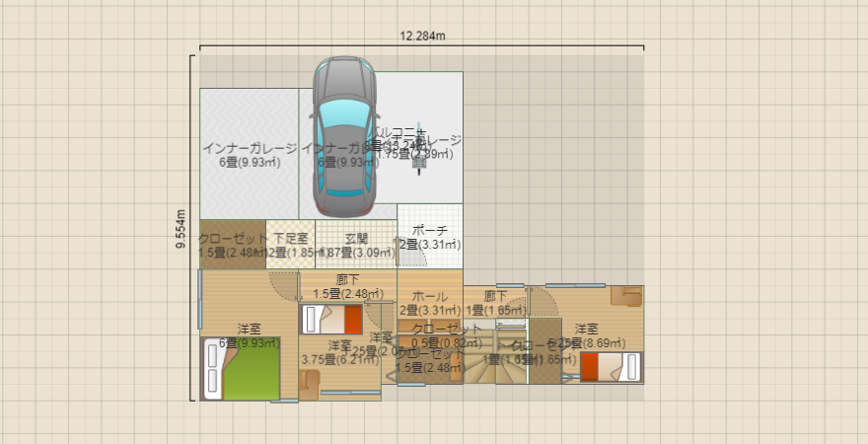Click the 9.554m height dimension label
This screenshot has height=444, width=868.
181,228
